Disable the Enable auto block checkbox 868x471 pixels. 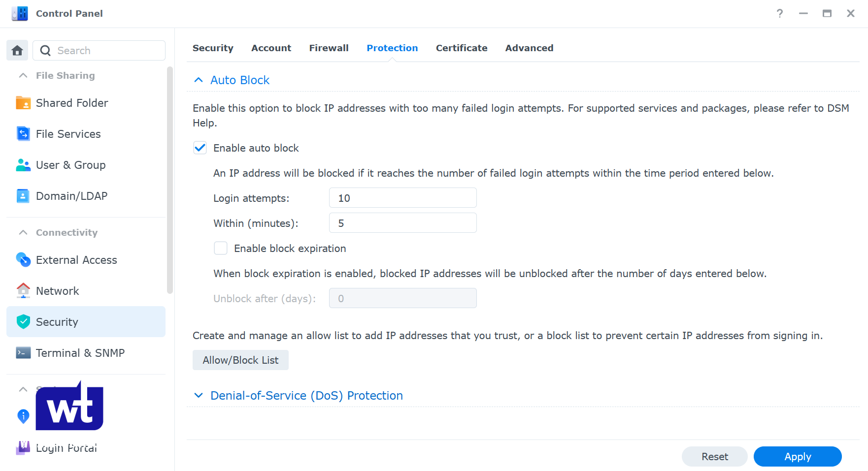pos(200,148)
